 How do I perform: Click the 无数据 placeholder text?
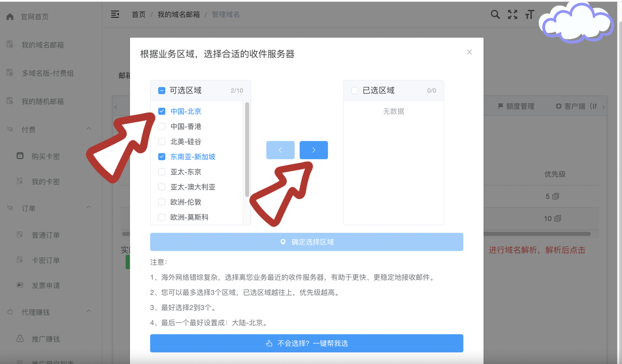pos(394,111)
